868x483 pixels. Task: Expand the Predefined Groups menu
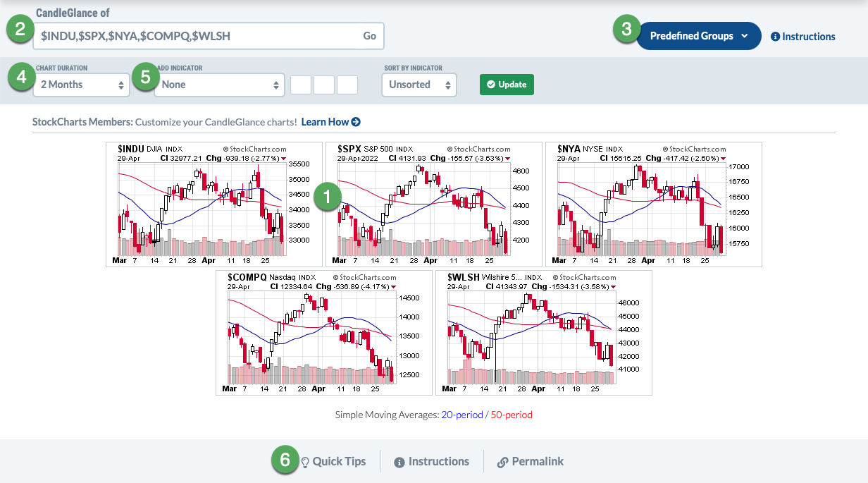698,36
